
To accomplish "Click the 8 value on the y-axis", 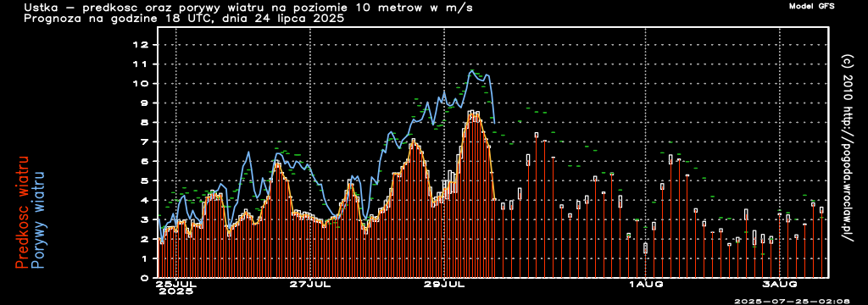I will [146, 122].
